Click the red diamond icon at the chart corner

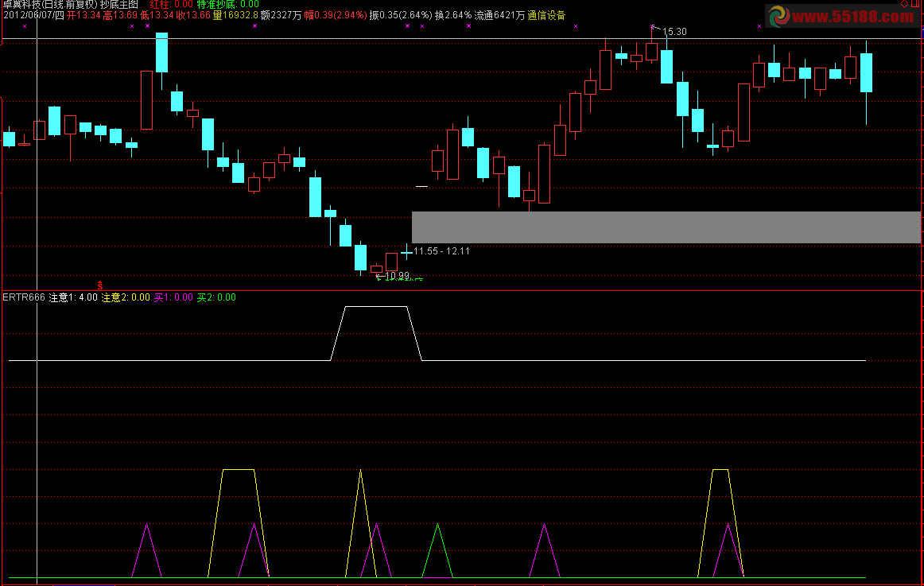coord(905,3)
